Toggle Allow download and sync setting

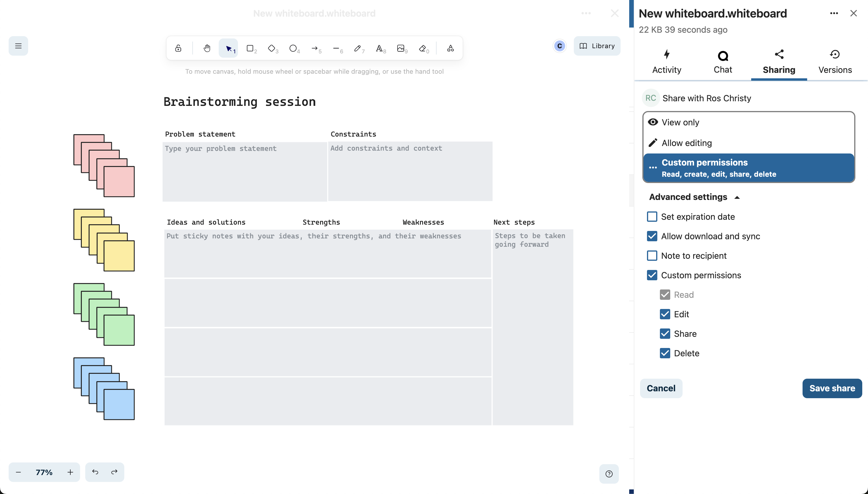point(652,236)
